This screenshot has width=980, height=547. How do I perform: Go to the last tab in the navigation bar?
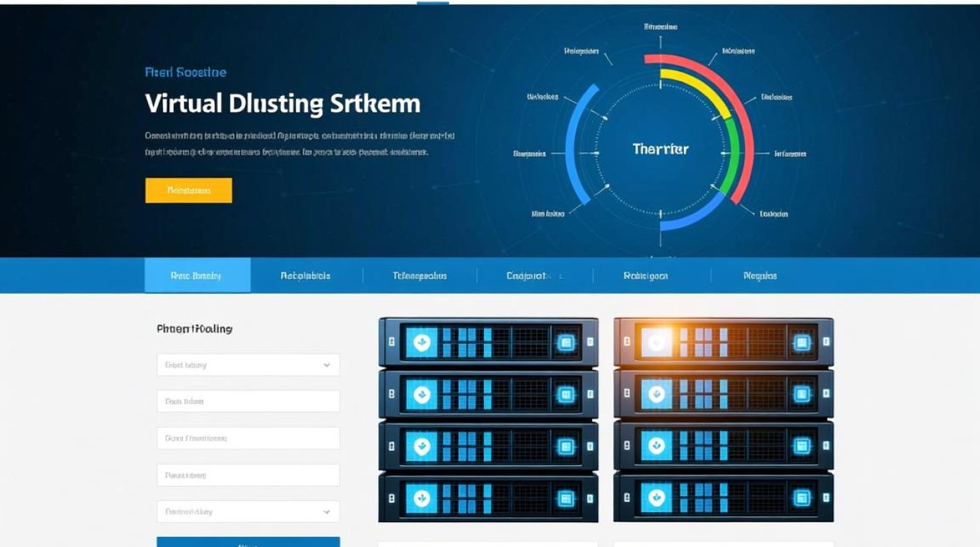(x=760, y=276)
